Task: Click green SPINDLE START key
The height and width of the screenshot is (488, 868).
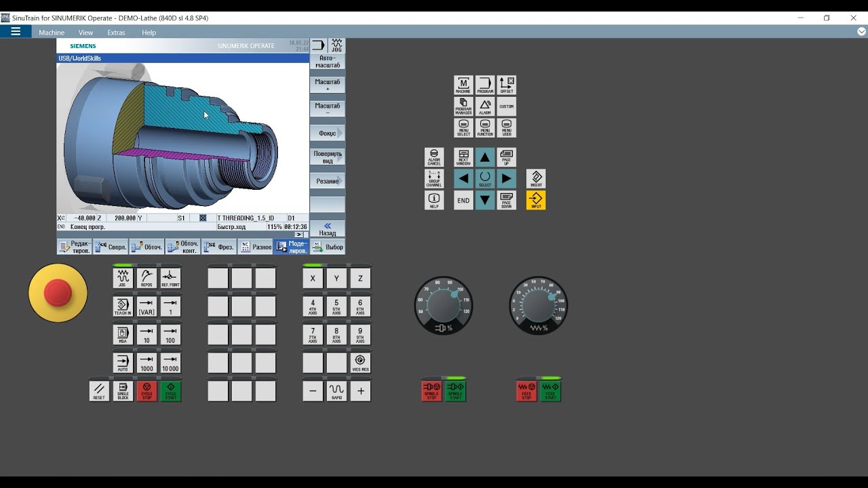Action: 455,391
